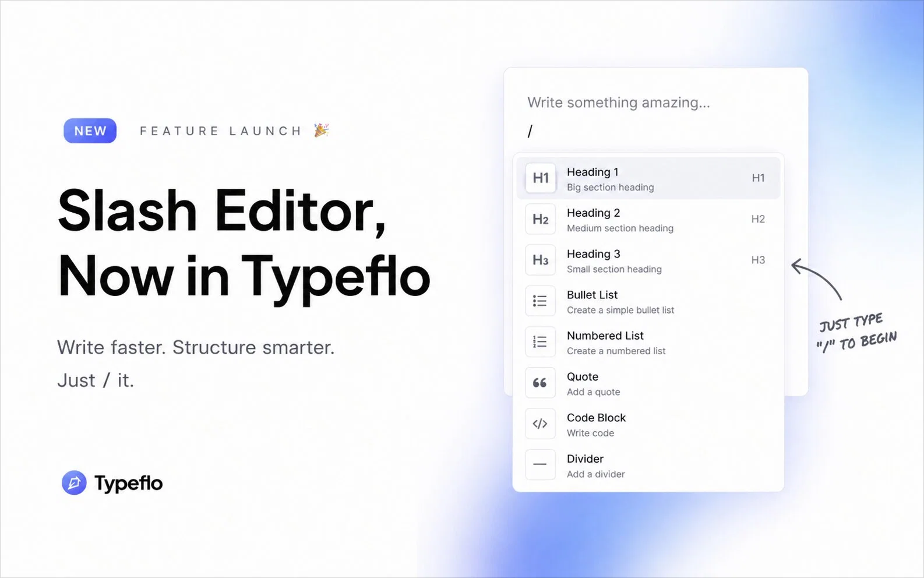This screenshot has width=924, height=578.
Task: Click the H1 icon beside Heading 1
Action: coord(540,178)
